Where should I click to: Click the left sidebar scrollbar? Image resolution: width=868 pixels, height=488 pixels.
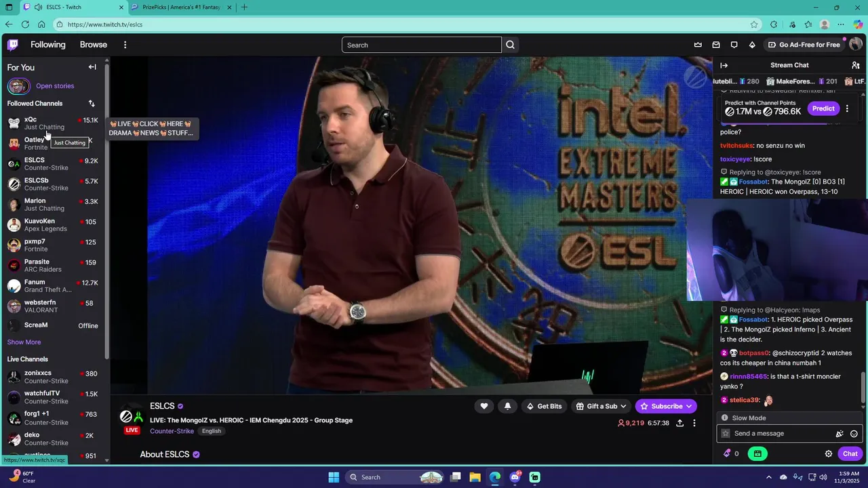[x=106, y=210]
